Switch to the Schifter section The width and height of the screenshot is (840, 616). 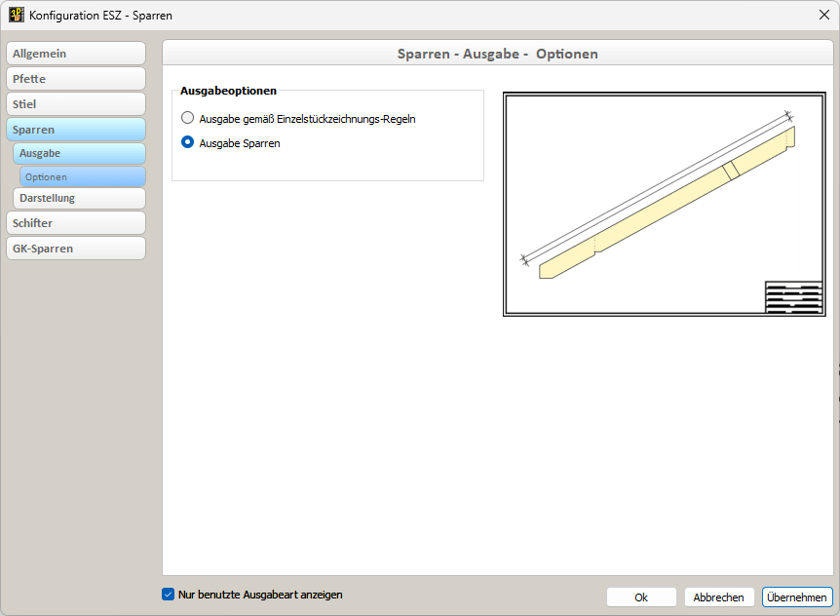(x=76, y=223)
